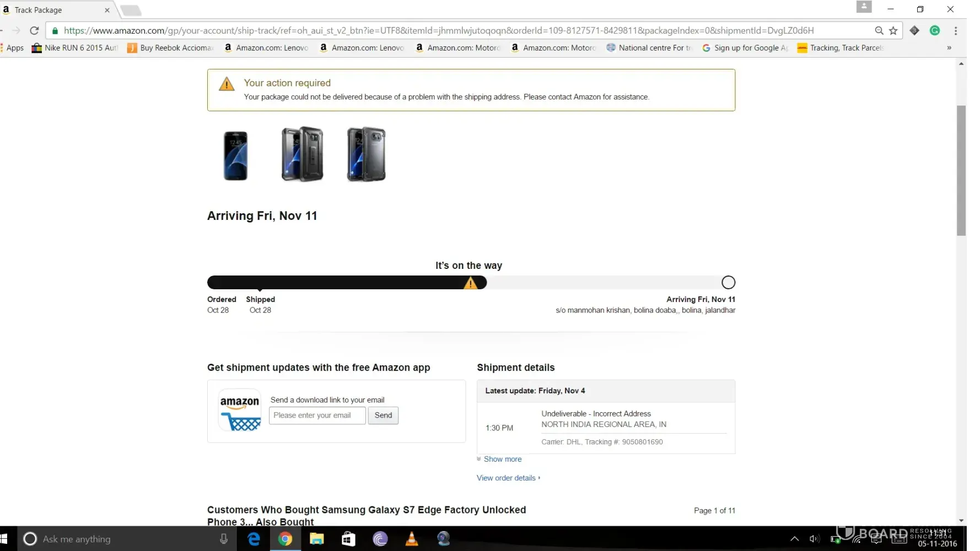Open the Nike RUN 6 2015 bookmark
Viewport: 980px width, 551px height.
point(75,48)
